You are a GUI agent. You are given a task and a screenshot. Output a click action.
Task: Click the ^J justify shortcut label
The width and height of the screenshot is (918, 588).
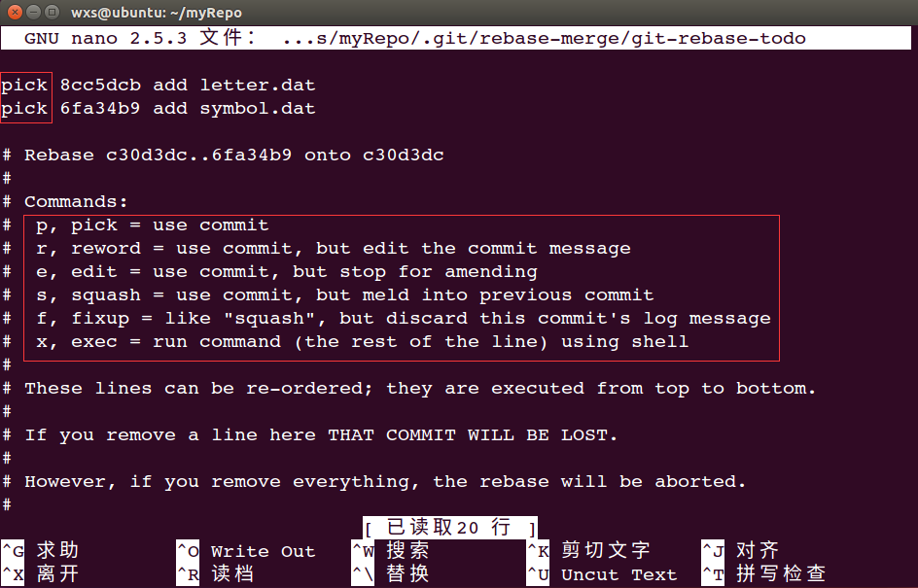pos(741,550)
